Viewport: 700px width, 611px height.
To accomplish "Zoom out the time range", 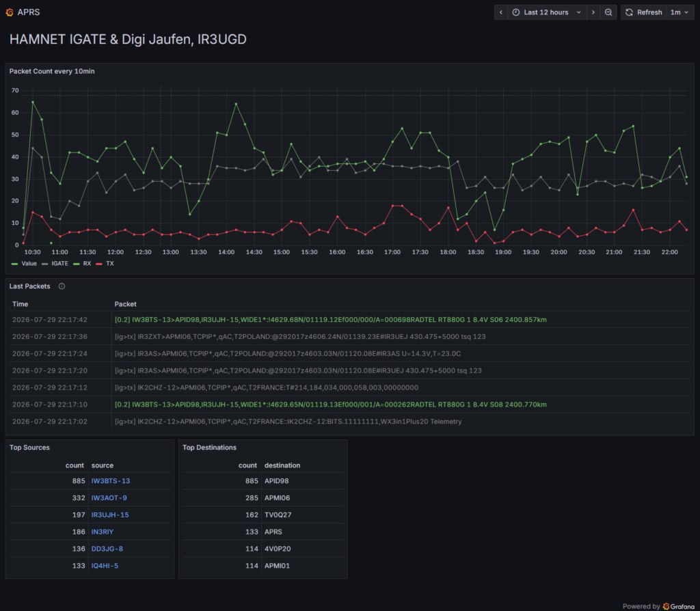I will (x=608, y=12).
